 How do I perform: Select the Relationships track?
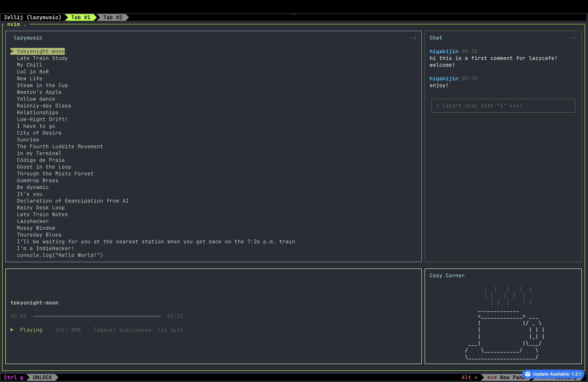38,112
